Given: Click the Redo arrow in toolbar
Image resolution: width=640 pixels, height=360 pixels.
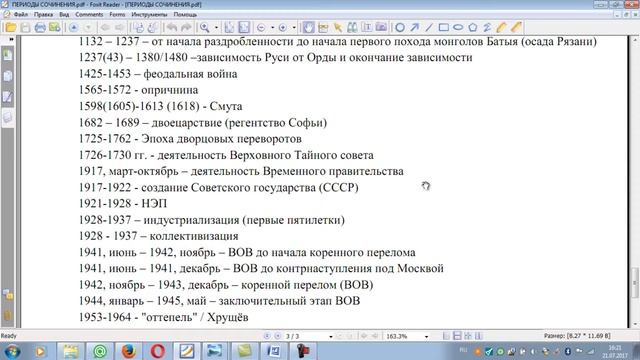Looking at the screenshot, I should 186,27.
